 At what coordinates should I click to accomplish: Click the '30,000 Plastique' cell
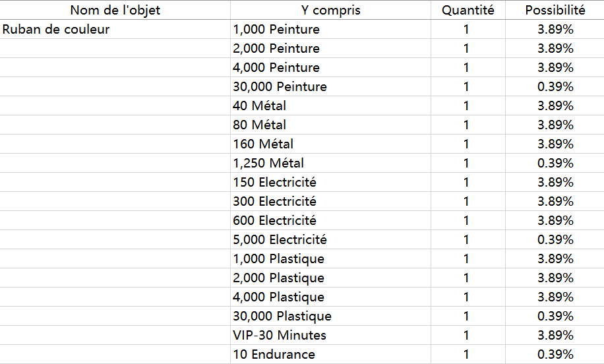coord(330,316)
